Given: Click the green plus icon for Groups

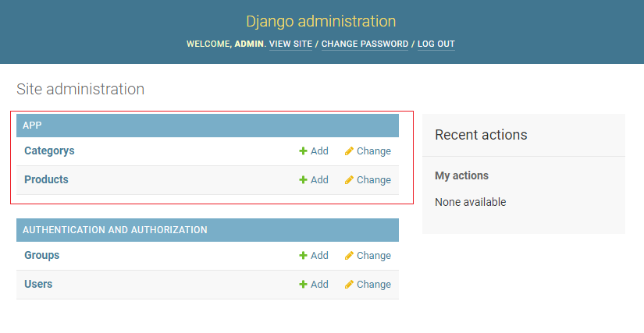Looking at the screenshot, I should click(303, 256).
